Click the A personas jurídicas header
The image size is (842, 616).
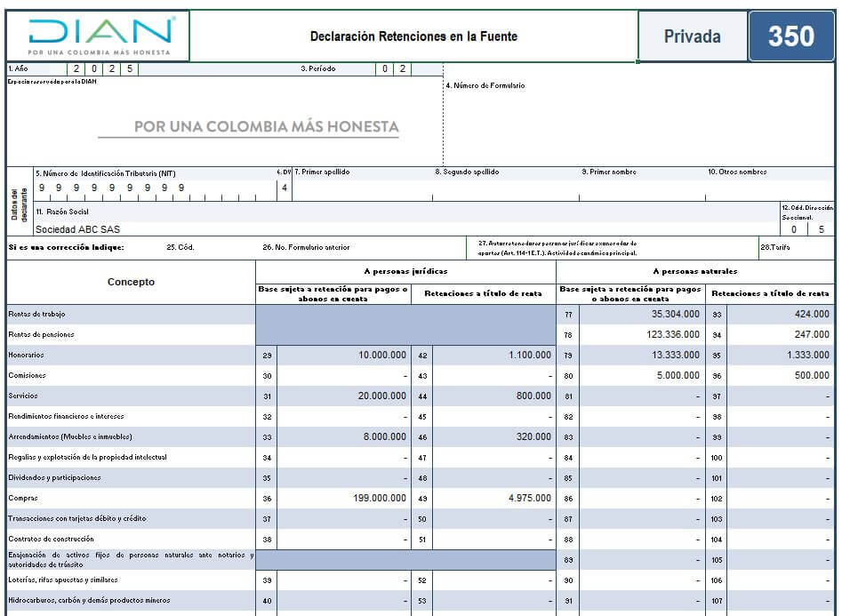(x=405, y=271)
